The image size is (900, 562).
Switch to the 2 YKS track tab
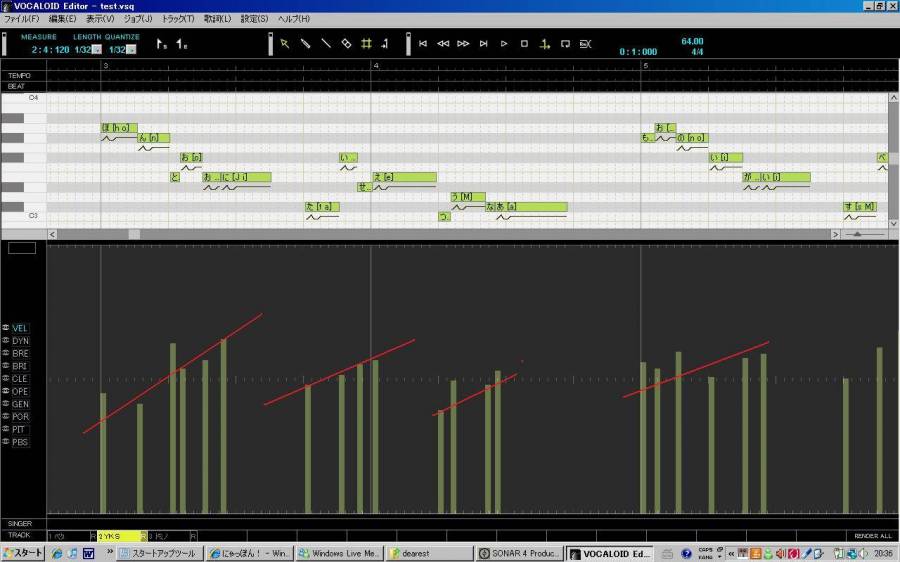(x=119, y=536)
